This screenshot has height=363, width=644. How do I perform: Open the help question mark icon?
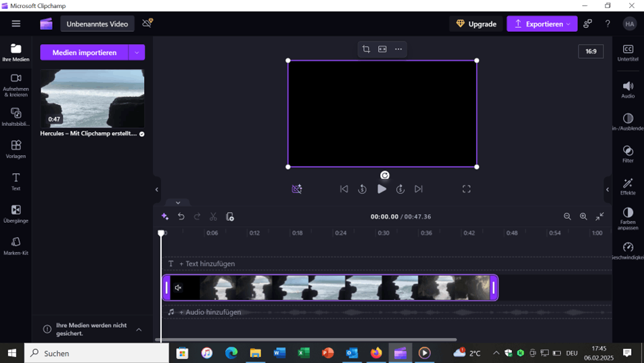point(607,24)
